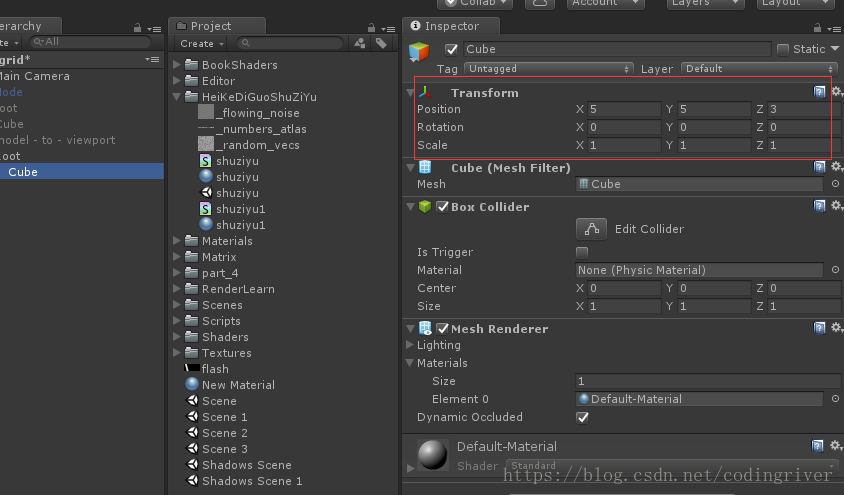Open the Shader Standard dropdown

pyautogui.click(x=672, y=466)
